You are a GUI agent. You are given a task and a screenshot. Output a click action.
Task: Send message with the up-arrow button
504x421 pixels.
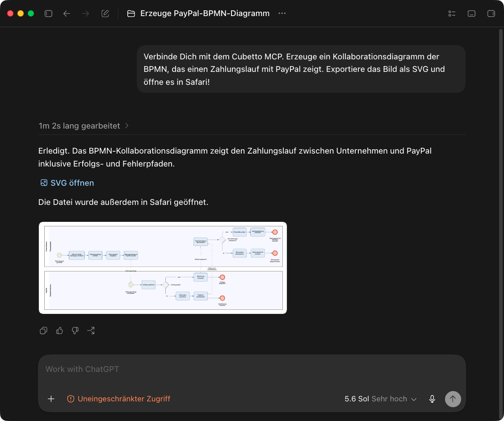(x=453, y=399)
